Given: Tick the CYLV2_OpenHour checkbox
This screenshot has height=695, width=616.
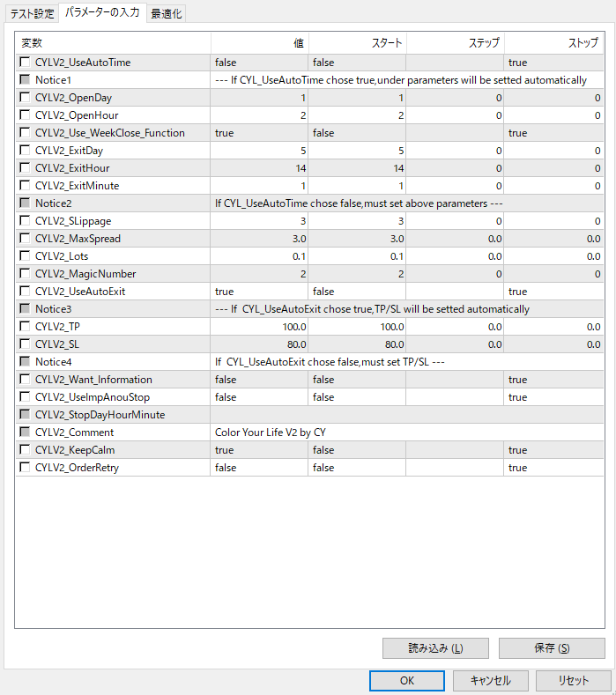Looking at the screenshot, I should (25, 115).
